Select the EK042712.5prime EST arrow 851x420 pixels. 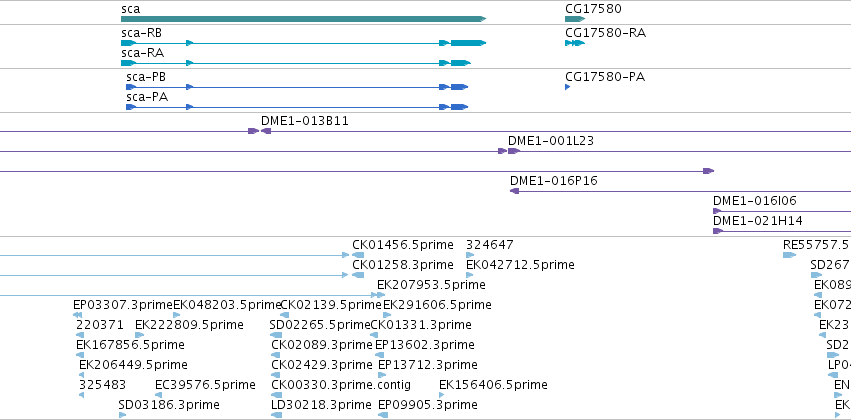469,275
